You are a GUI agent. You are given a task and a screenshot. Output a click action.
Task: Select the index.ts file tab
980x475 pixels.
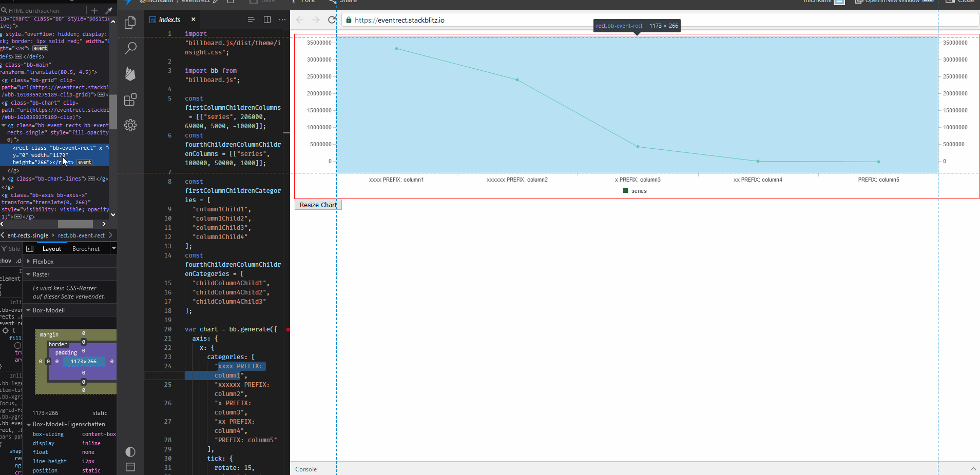pos(169,19)
